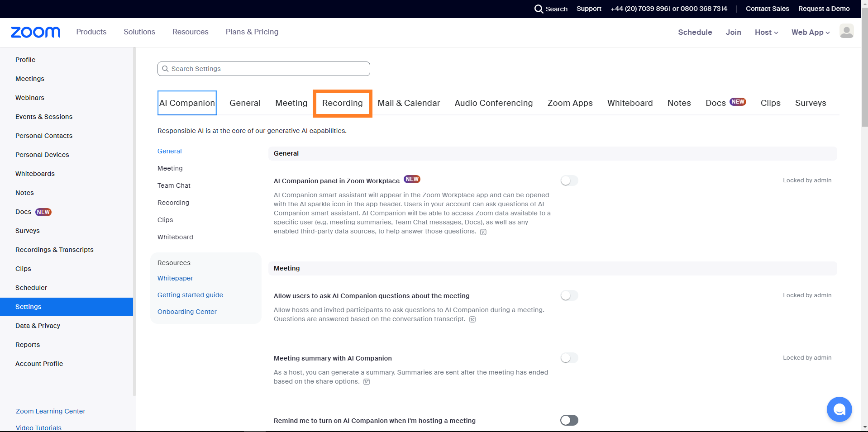Open Settings in the sidebar
Viewport: 868px width, 432px height.
(67, 307)
